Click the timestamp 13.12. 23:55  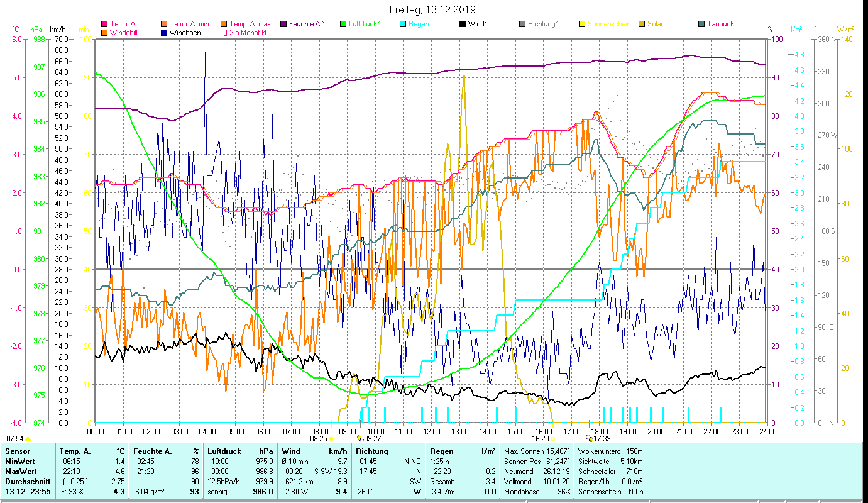(28, 492)
